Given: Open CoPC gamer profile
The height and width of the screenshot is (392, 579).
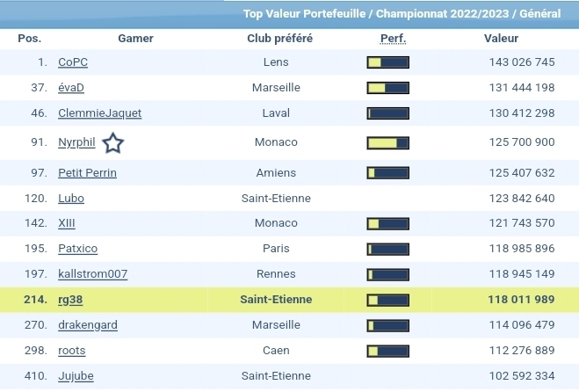Looking at the screenshot, I should click(x=73, y=62).
